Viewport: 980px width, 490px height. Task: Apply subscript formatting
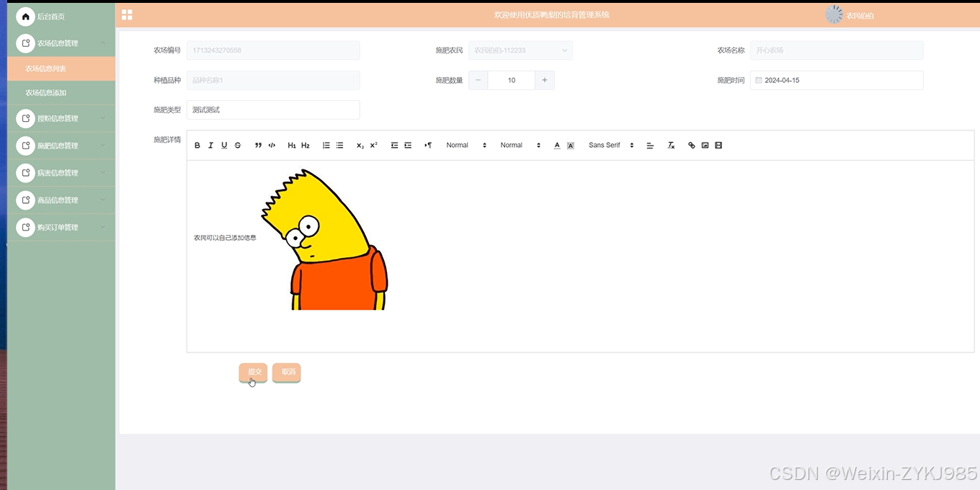click(360, 146)
